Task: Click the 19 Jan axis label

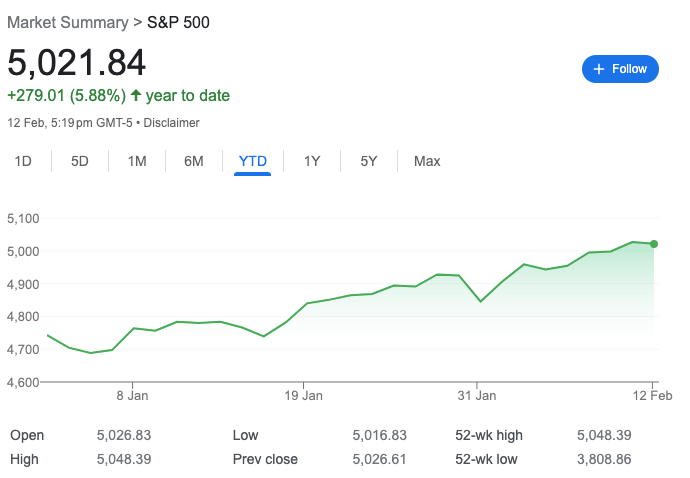Action: point(304,396)
